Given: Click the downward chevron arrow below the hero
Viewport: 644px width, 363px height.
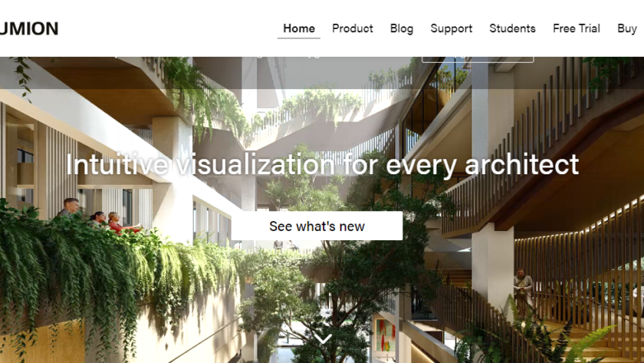Looking at the screenshot, I should [x=324, y=339].
